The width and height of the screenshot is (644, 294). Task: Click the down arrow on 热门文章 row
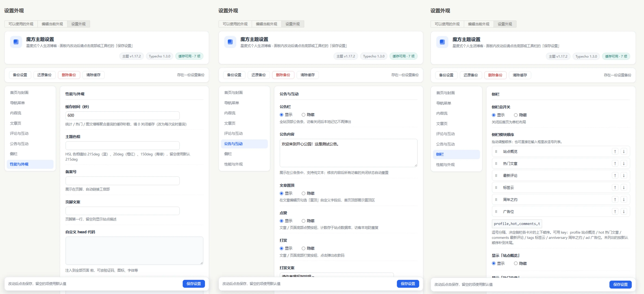click(623, 163)
